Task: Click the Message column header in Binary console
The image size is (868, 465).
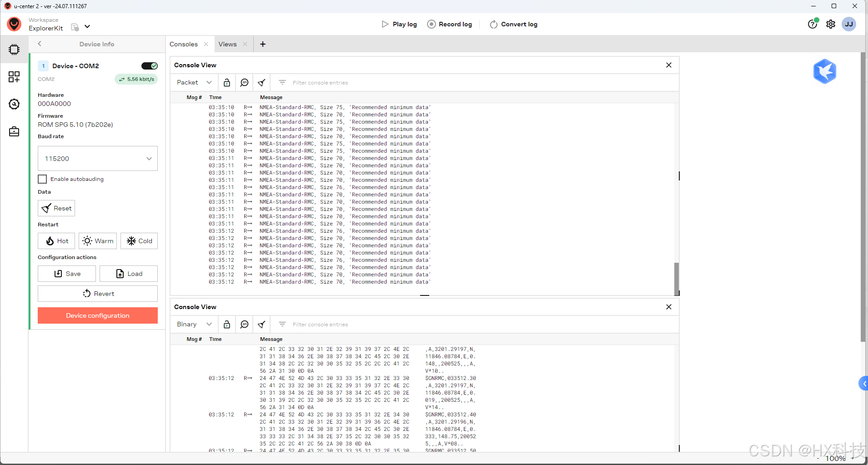Action: click(271, 339)
